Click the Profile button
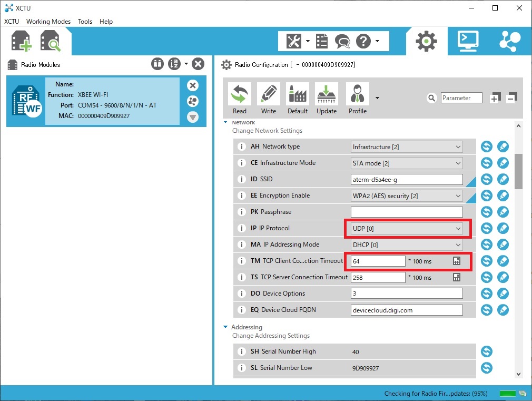The image size is (532, 401). [x=358, y=99]
